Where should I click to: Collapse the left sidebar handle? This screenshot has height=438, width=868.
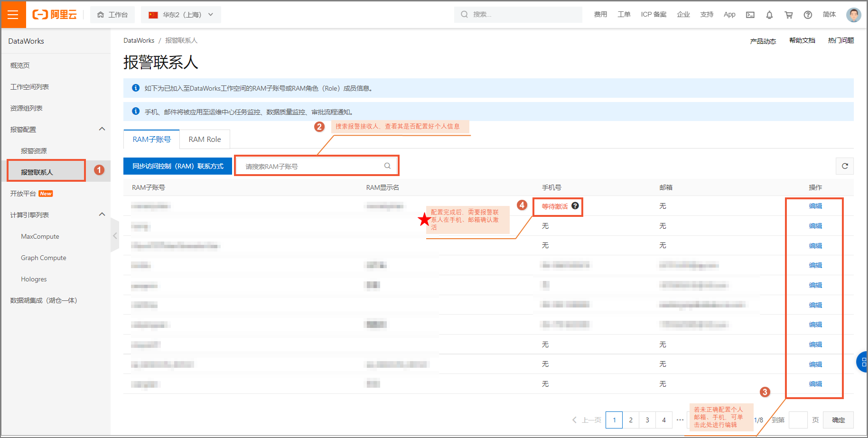pyautogui.click(x=115, y=235)
